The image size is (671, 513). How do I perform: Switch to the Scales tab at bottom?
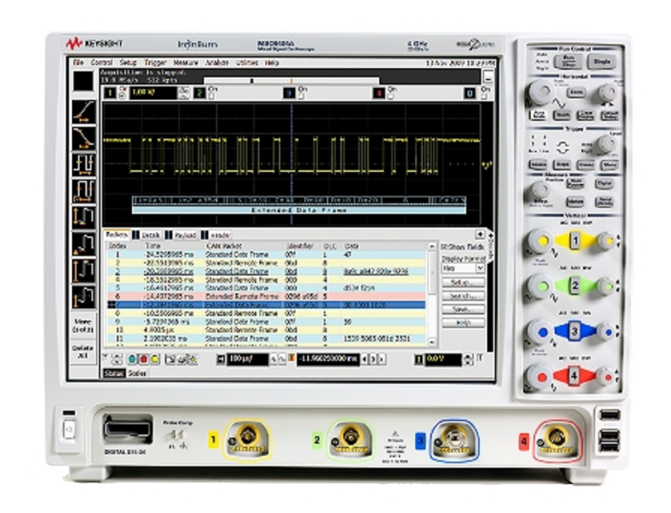point(137,374)
